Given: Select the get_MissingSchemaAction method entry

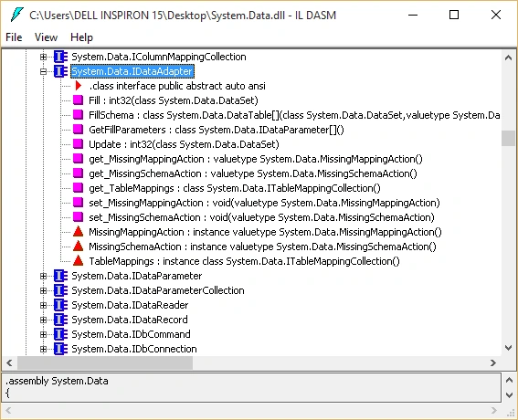Looking at the screenshot, I should pyautogui.click(x=253, y=173).
